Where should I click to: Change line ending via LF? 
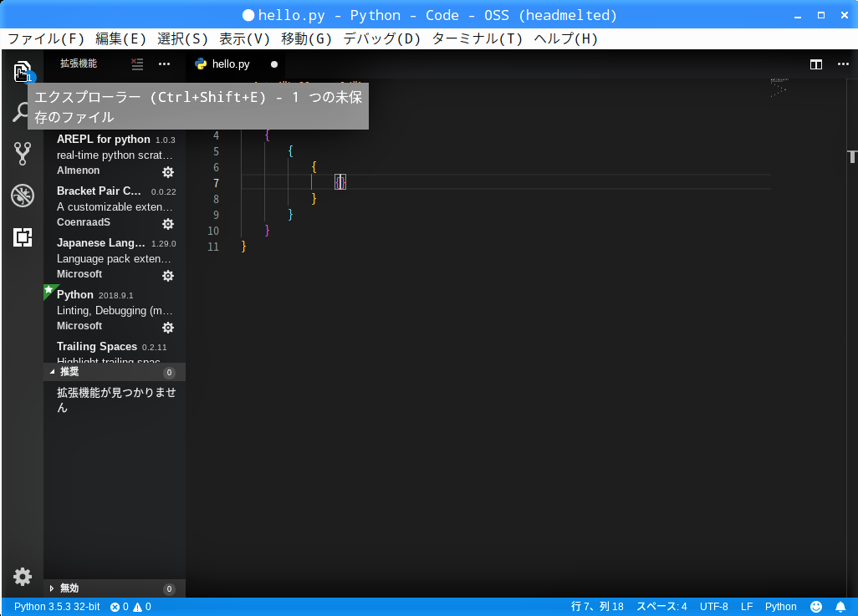point(747,607)
